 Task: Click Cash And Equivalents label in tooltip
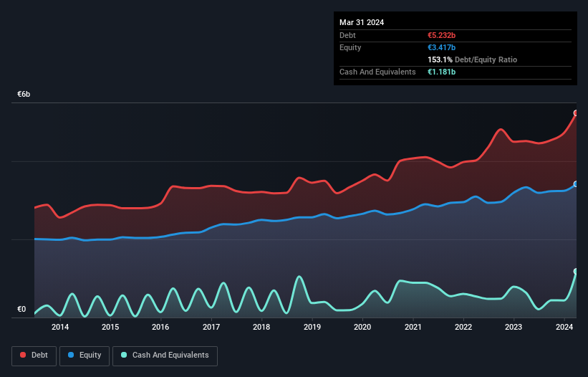377,72
